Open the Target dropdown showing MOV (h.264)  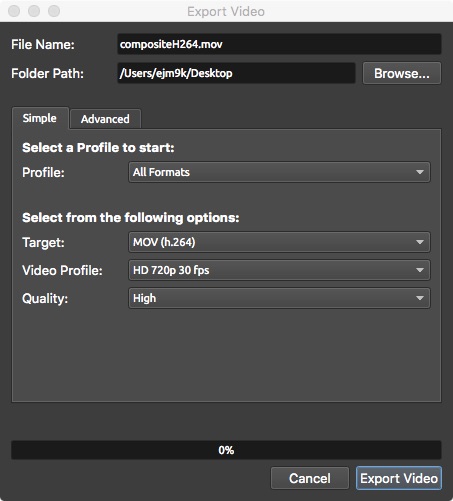pyautogui.click(x=279, y=242)
